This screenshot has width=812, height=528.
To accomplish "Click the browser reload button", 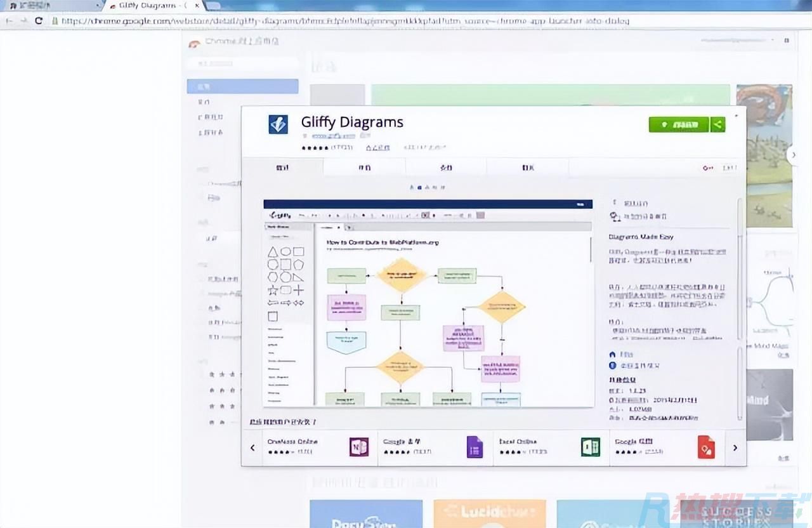I will coord(39,20).
